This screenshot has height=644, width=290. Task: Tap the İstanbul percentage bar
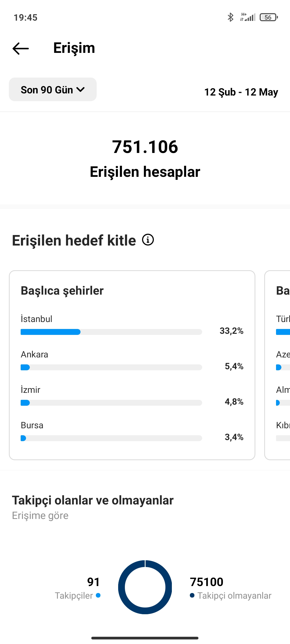coord(111,332)
